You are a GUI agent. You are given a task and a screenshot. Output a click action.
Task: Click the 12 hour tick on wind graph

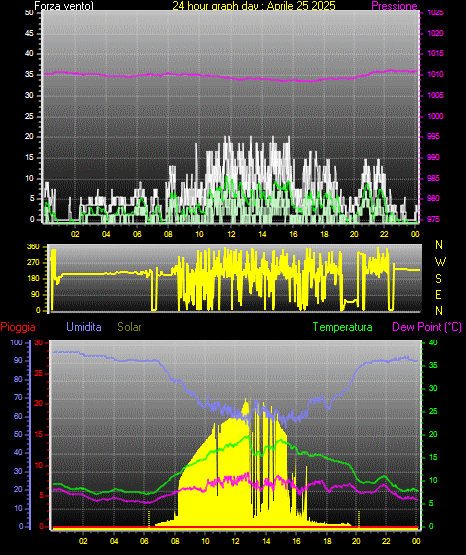click(x=231, y=234)
